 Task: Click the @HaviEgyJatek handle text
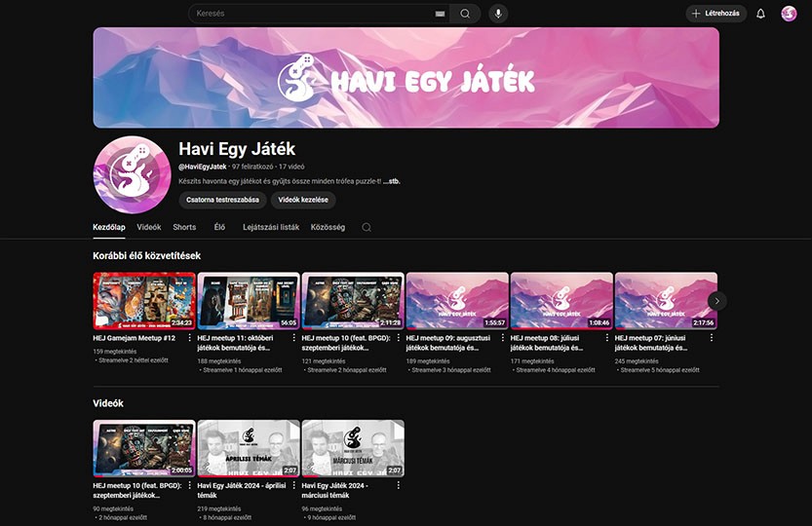[x=203, y=167]
